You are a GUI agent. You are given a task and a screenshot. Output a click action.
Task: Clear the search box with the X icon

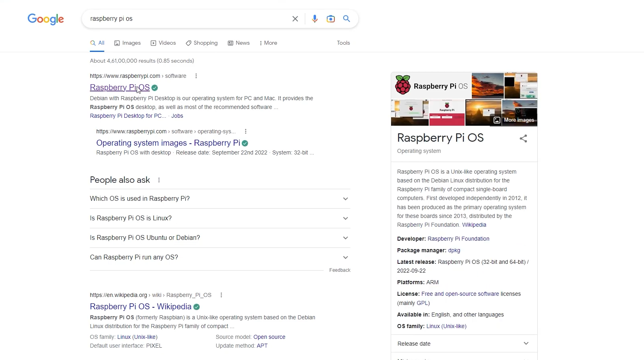[295, 19]
